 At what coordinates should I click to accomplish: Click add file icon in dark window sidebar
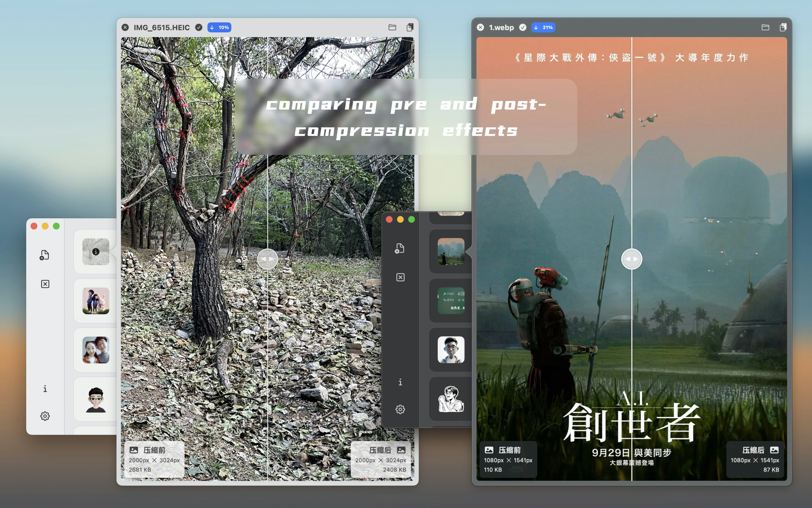(400, 248)
